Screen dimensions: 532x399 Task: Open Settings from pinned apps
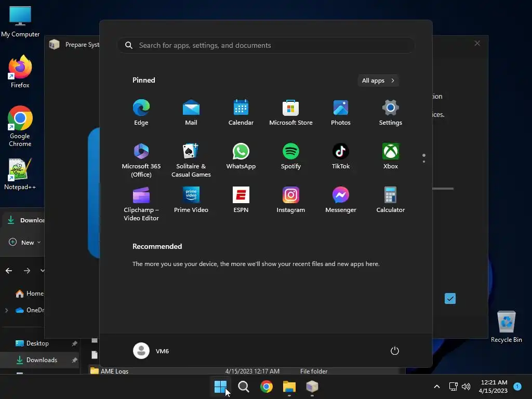tap(391, 113)
